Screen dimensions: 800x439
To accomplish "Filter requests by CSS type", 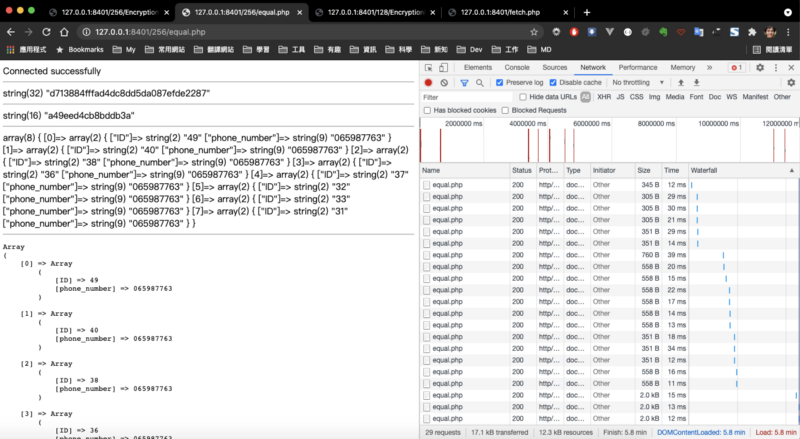I will (x=636, y=97).
